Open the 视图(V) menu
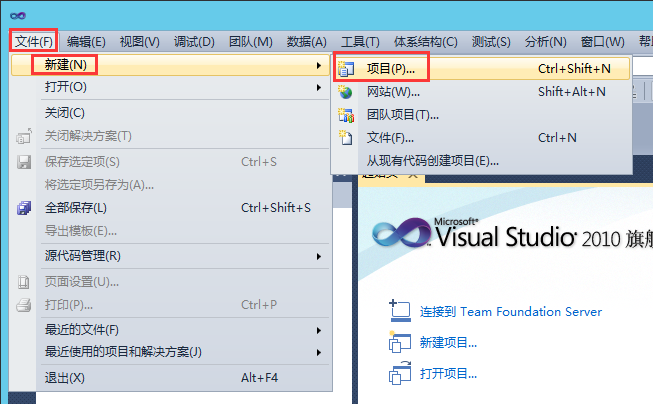The image size is (653, 404). point(140,42)
